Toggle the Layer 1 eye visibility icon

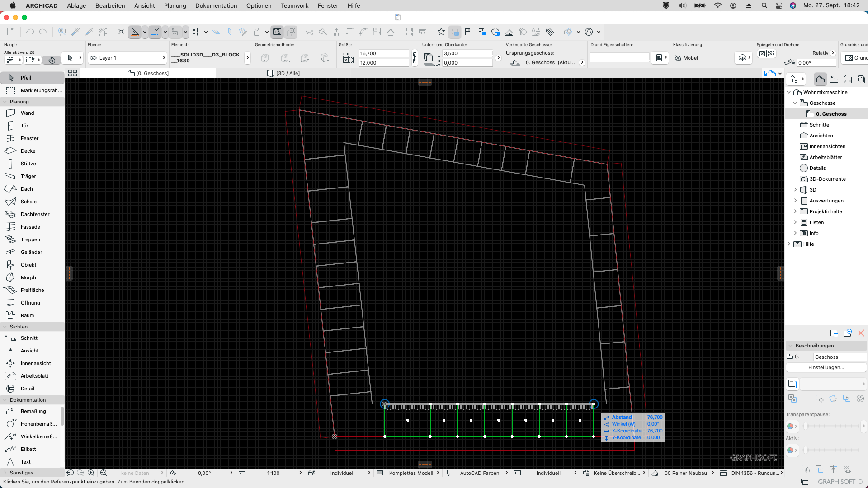tap(93, 58)
